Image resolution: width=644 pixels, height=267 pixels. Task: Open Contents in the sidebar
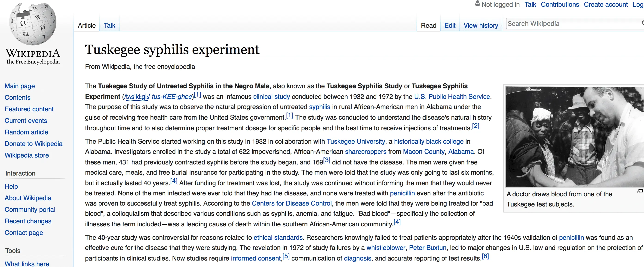point(18,97)
